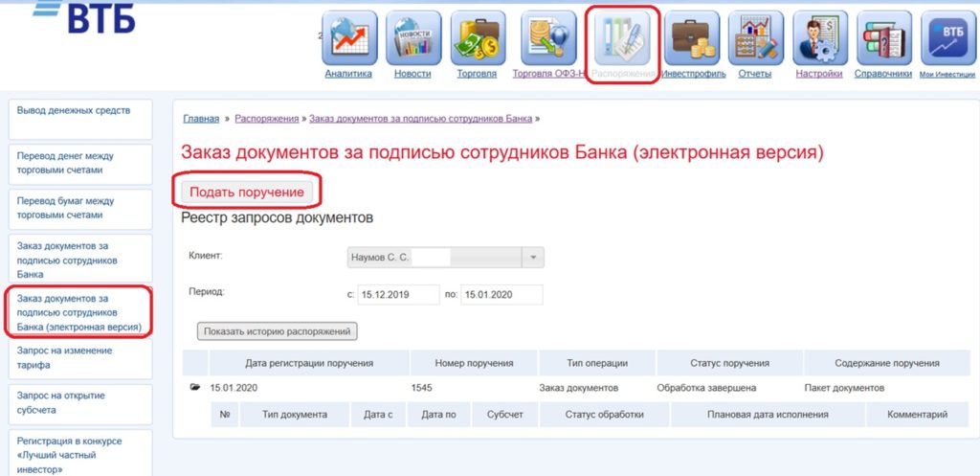This screenshot has width=980, height=476.
Task: Open the Новости newspaper icon
Action: point(413,37)
